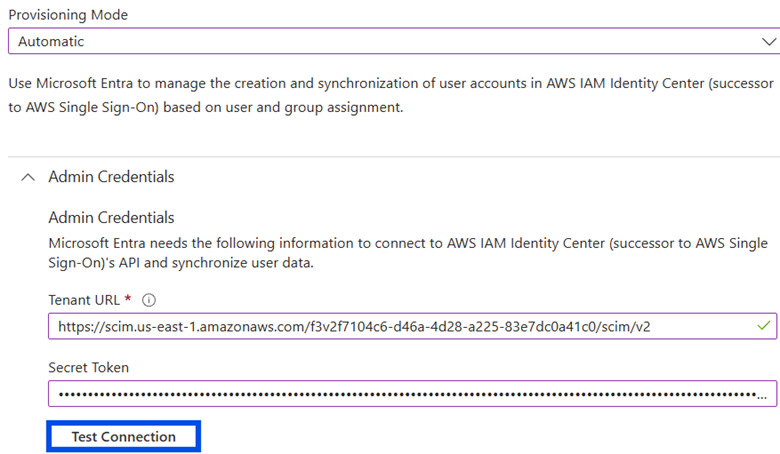Click the description starting 'Use Microsoft Entra to manage'
Image resolution: width=780 pixels, height=454 pixels.
pyautogui.click(x=391, y=95)
